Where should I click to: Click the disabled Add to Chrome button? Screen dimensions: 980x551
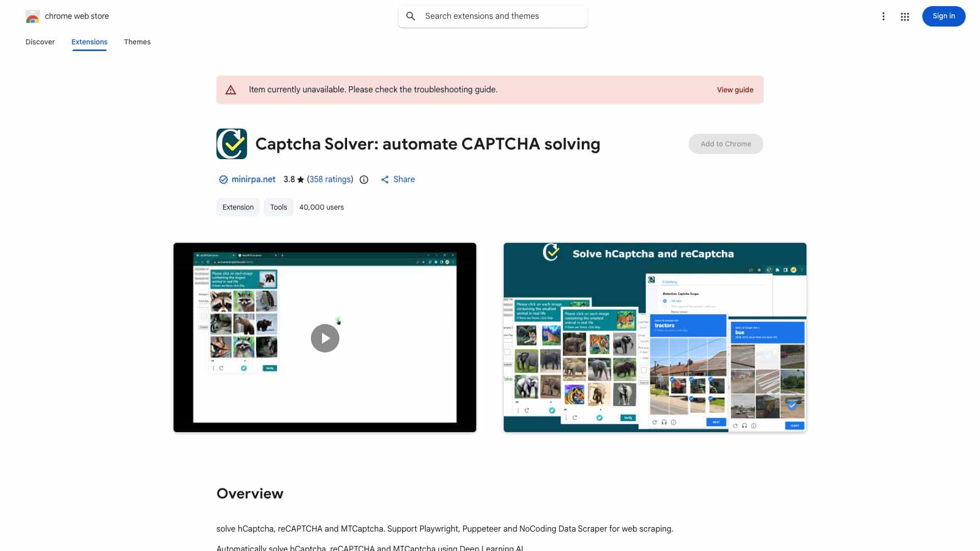pos(726,144)
